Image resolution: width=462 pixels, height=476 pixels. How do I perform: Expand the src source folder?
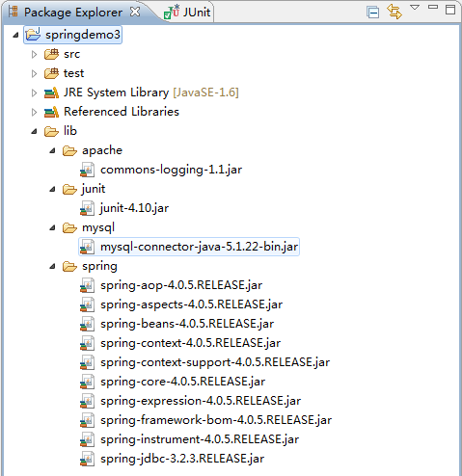[x=34, y=54]
